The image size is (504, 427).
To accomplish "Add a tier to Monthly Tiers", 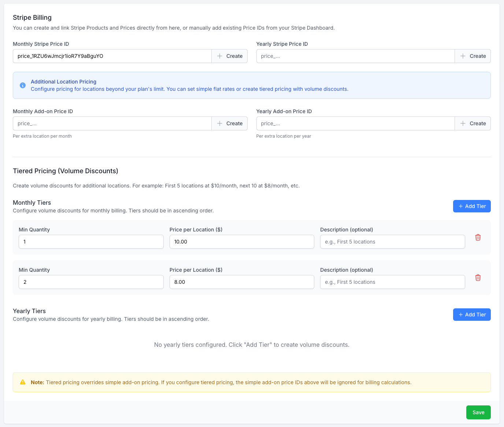I will [471, 206].
